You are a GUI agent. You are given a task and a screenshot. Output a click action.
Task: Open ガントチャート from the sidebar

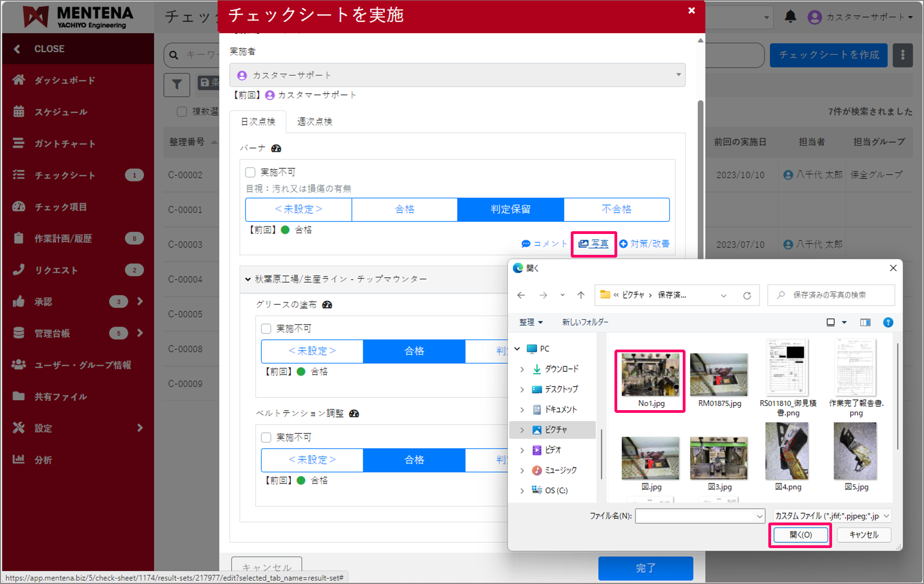click(64, 143)
